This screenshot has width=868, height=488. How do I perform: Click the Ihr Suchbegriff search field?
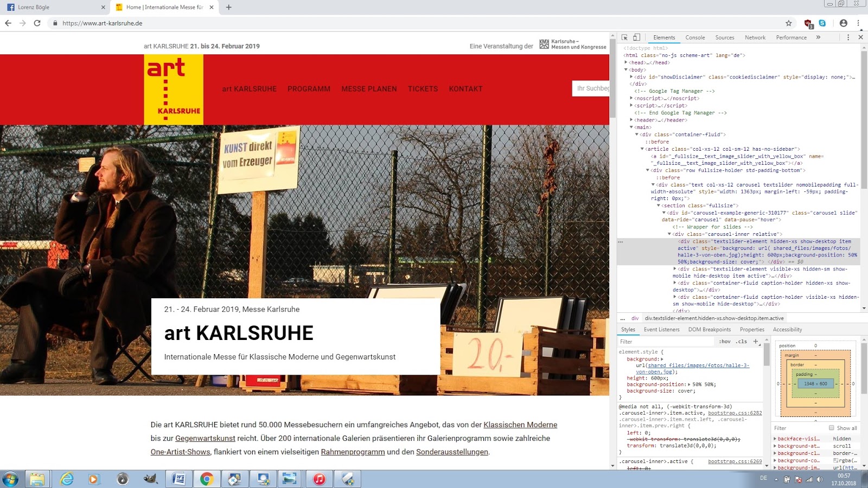591,88
